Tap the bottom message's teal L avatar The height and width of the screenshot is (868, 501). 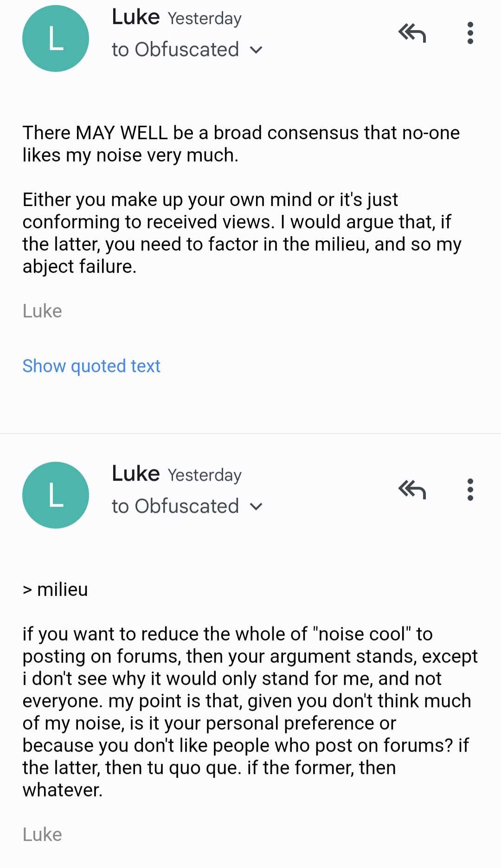[56, 495]
